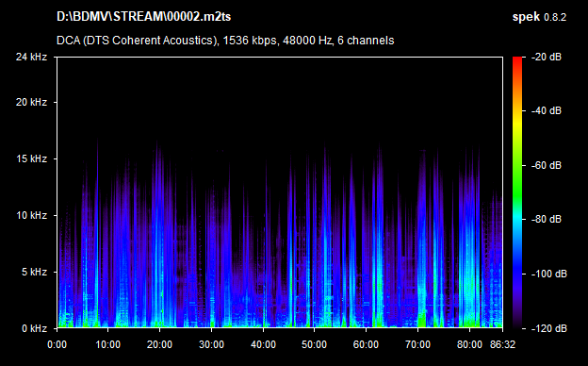Click the 30:00 time axis marker
This screenshot has width=588, height=366.
coord(211,344)
